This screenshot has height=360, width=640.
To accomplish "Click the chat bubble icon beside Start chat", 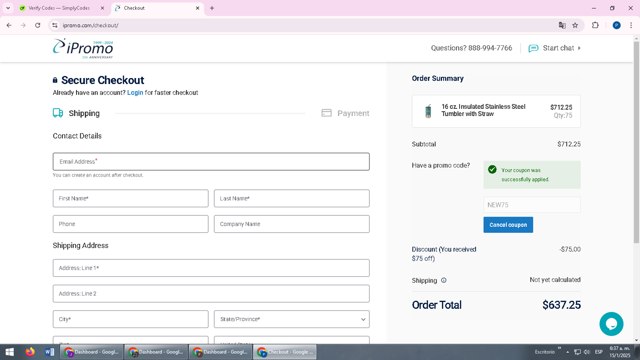I will point(533,48).
